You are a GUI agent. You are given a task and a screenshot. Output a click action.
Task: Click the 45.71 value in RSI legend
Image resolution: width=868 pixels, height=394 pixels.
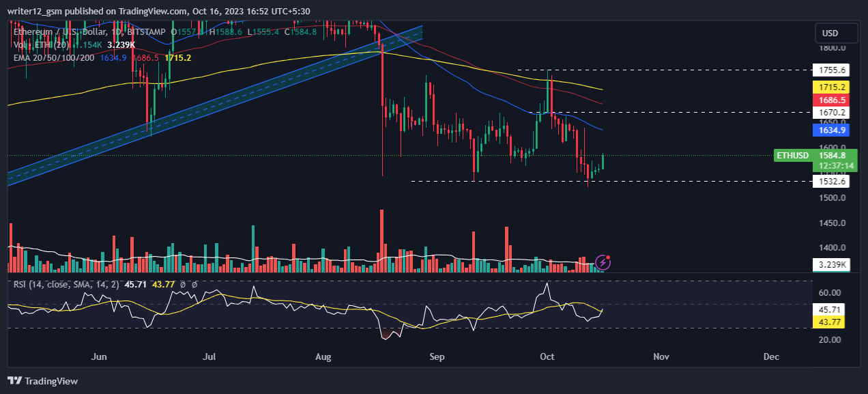[135, 284]
